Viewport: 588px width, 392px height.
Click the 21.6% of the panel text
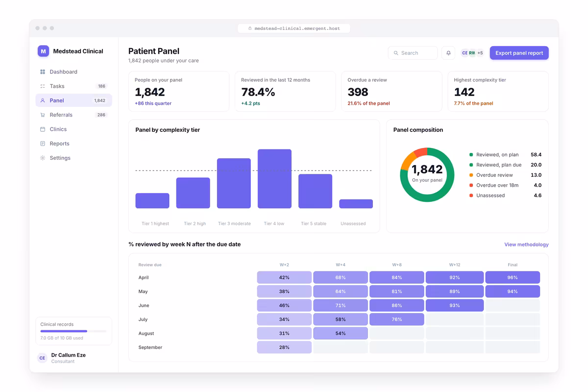pos(368,103)
